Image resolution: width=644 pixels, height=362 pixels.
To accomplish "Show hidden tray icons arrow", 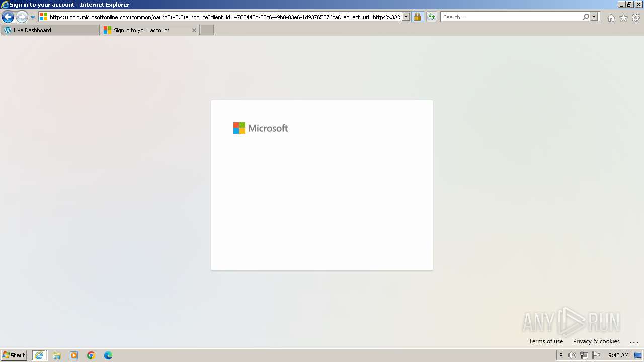I will click(x=561, y=355).
